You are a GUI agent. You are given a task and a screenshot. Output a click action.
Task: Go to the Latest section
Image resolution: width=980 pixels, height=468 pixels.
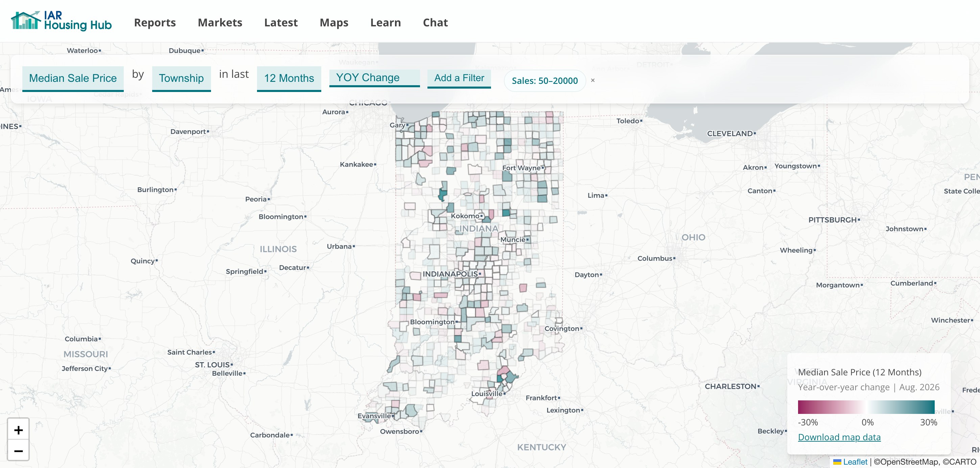(x=281, y=22)
